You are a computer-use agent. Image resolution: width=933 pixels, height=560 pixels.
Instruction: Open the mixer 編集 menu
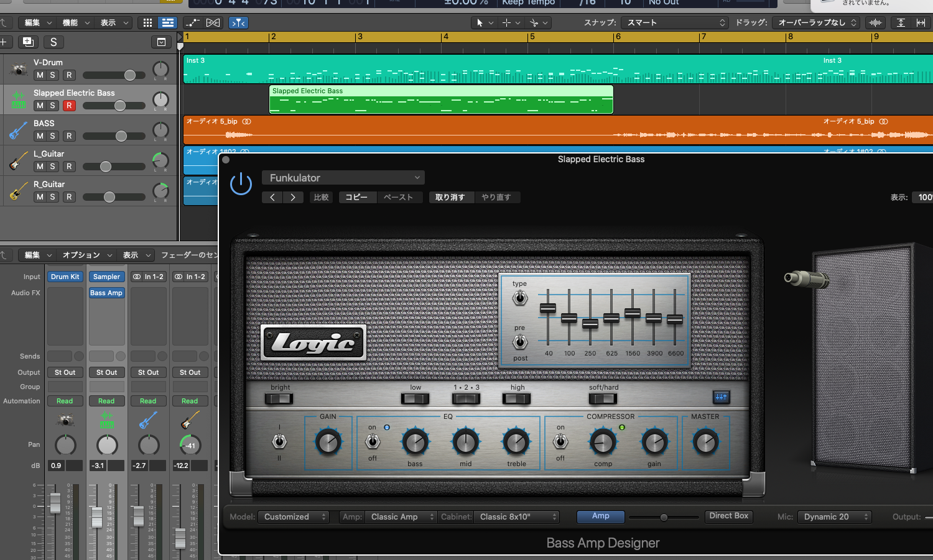38,255
